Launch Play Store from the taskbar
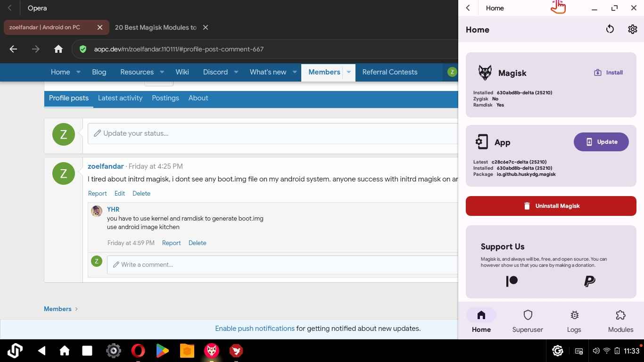Viewport: 644px width, 362px height. [162, 351]
